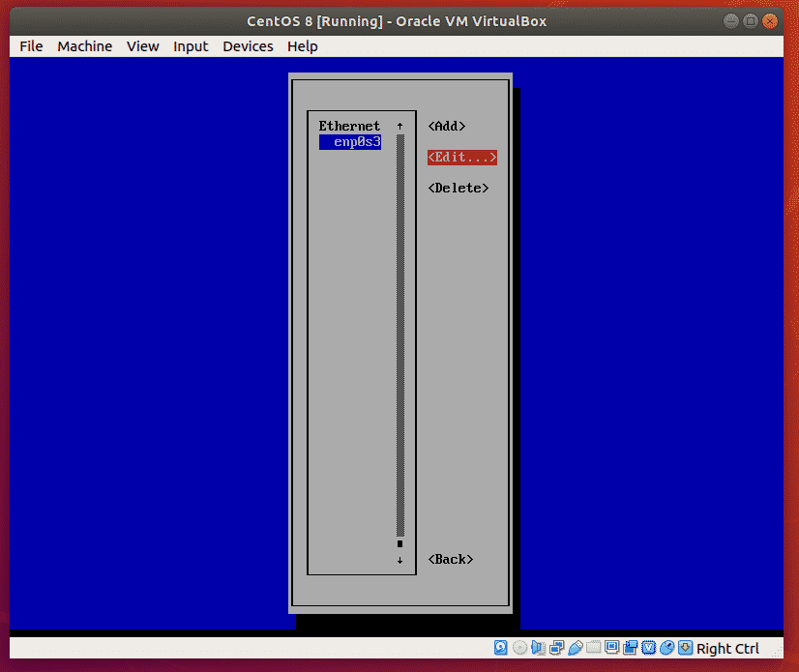This screenshot has height=672, width=799.
Task: Open the View menu
Action: click(x=143, y=46)
